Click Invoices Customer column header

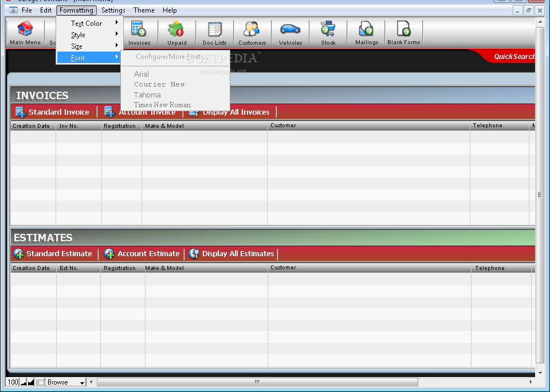(368, 126)
